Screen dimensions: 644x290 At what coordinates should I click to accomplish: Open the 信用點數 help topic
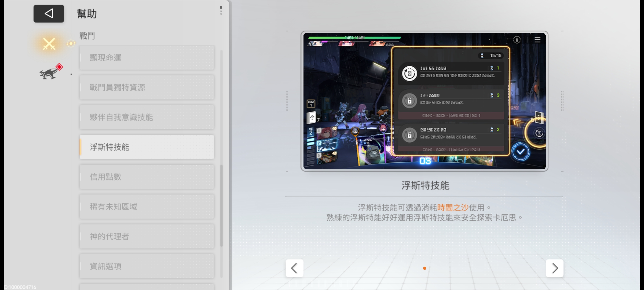tap(147, 177)
